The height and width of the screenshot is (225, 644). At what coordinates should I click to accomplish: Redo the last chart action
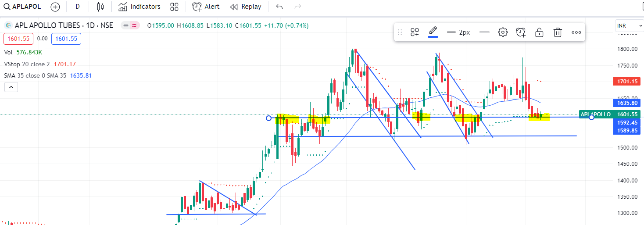[298, 7]
